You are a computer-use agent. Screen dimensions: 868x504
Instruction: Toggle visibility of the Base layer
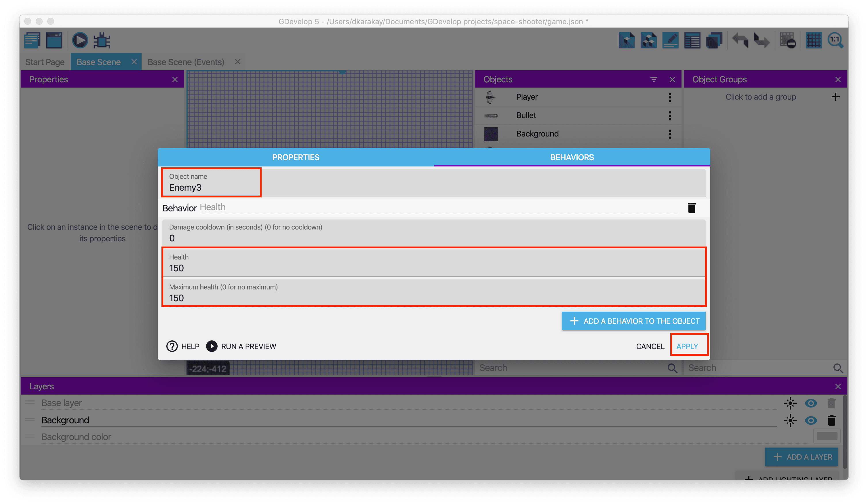(x=810, y=403)
